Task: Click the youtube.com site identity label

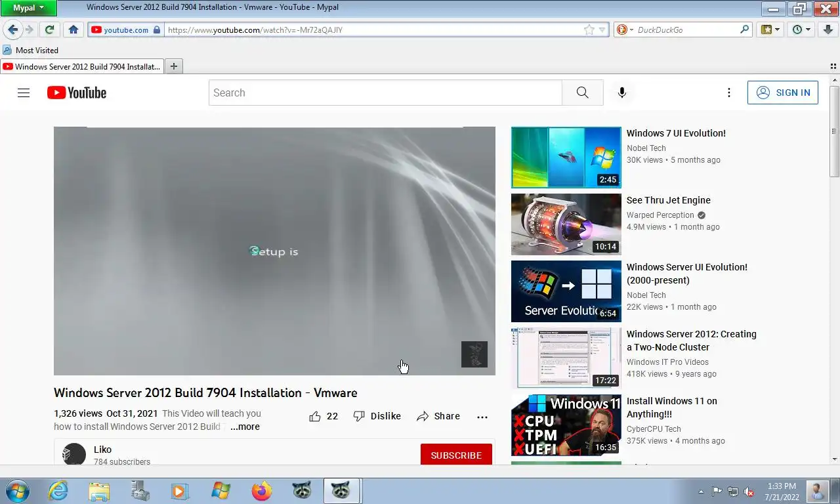Action: coord(126,30)
